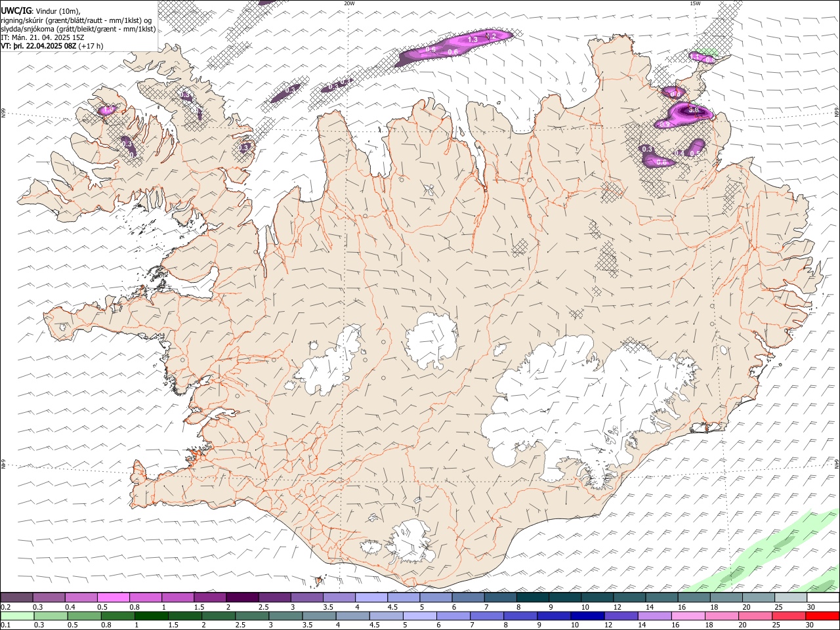Pick the grey-green bottom-row swatch at 3
This screenshot has width=840, height=630.
click(x=285, y=616)
